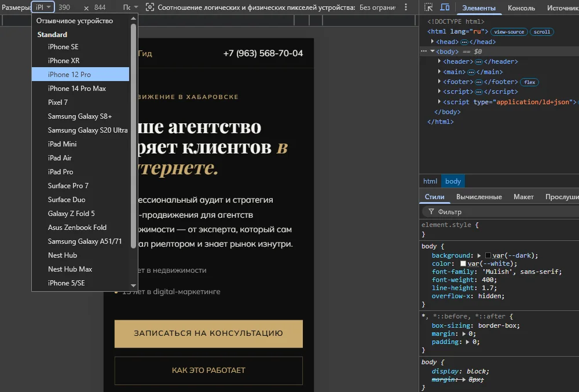Viewport: 579px width, 392px height.
Task: Click scroll-up arrow of device list
Action: 134,18
